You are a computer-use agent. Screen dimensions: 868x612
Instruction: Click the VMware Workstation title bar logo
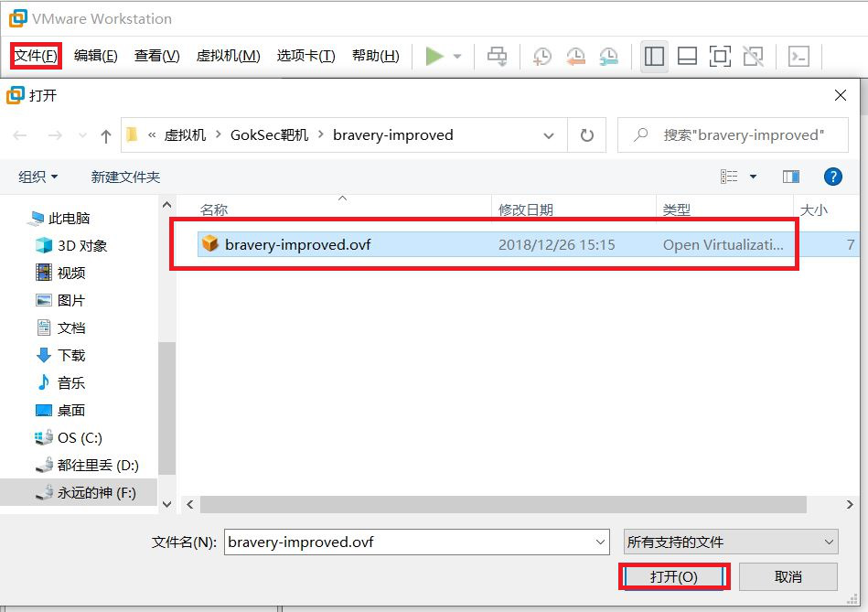click(x=17, y=18)
